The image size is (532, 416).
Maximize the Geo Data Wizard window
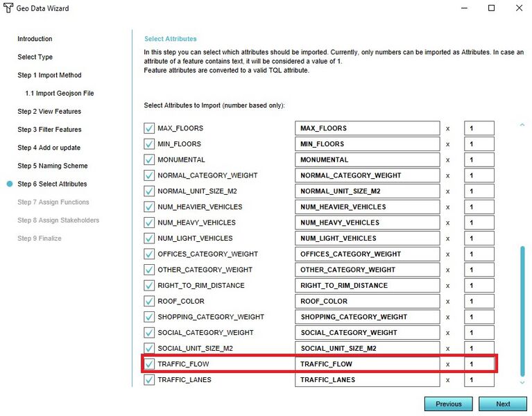pyautogui.click(x=491, y=8)
